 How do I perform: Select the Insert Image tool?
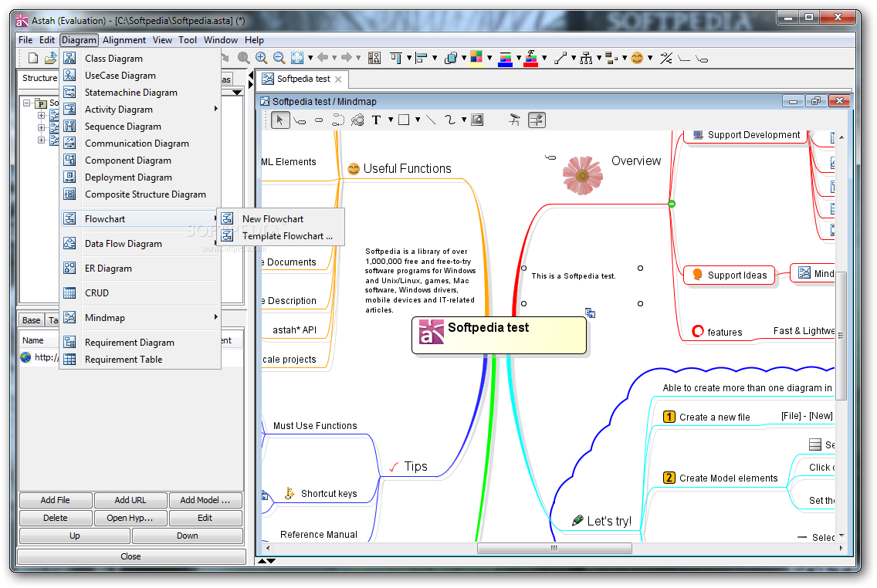(x=477, y=120)
